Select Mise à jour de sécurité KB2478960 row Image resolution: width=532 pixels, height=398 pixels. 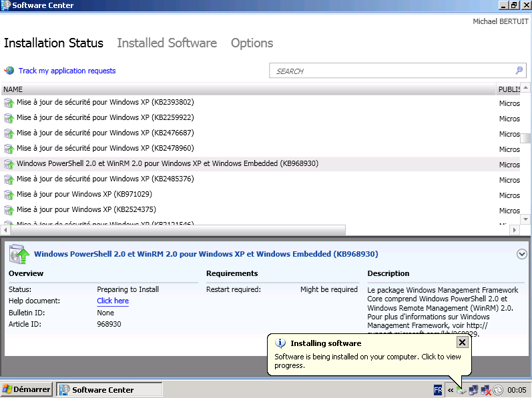(260, 149)
